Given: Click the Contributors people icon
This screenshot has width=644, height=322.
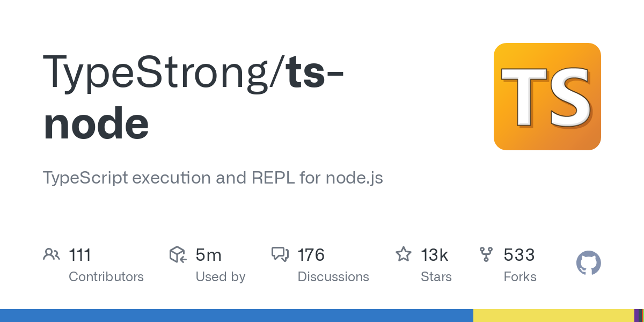Looking at the screenshot, I should [52, 254].
